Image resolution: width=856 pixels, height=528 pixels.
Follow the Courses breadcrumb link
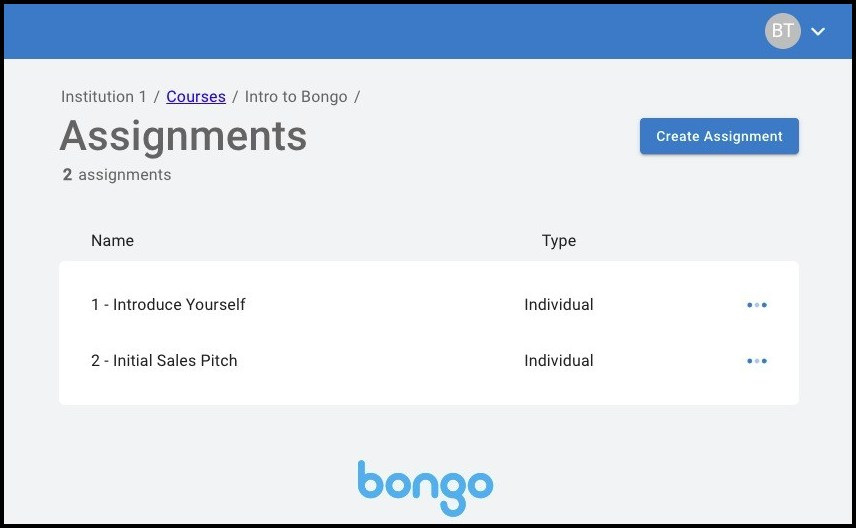(196, 97)
